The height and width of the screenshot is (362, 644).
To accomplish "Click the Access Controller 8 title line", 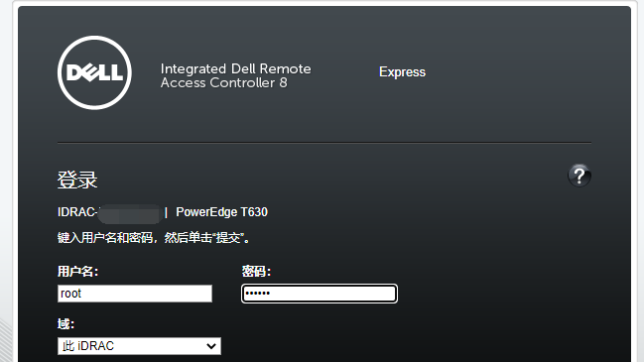I will point(224,82).
